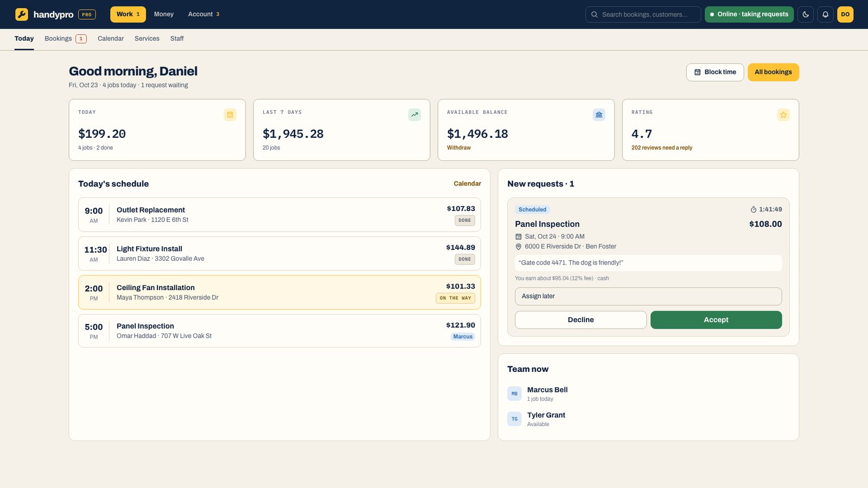Toggle dark mode moon icon
The height and width of the screenshot is (488, 868).
coord(806,14)
